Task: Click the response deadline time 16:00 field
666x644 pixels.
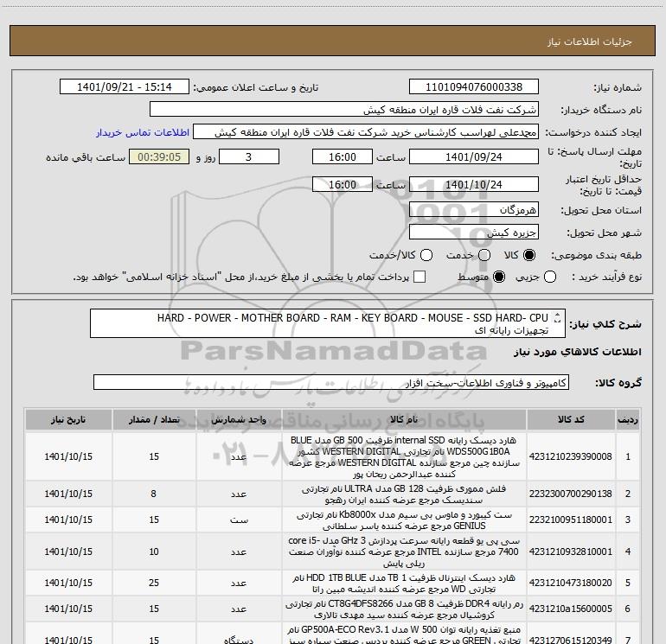Action: point(343,156)
